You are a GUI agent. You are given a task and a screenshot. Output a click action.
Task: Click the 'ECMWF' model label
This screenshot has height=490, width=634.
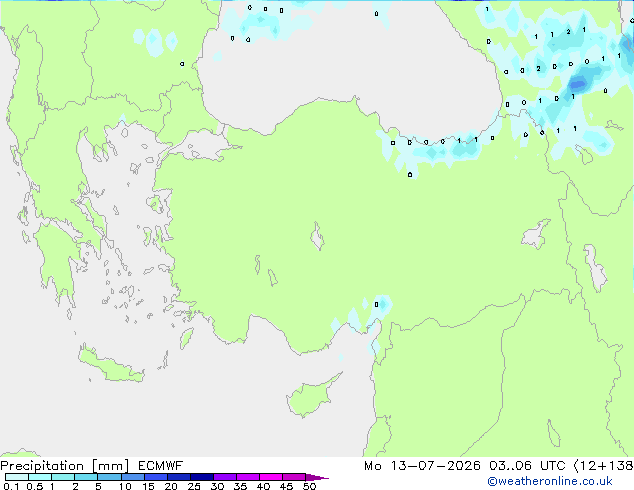click(x=161, y=466)
